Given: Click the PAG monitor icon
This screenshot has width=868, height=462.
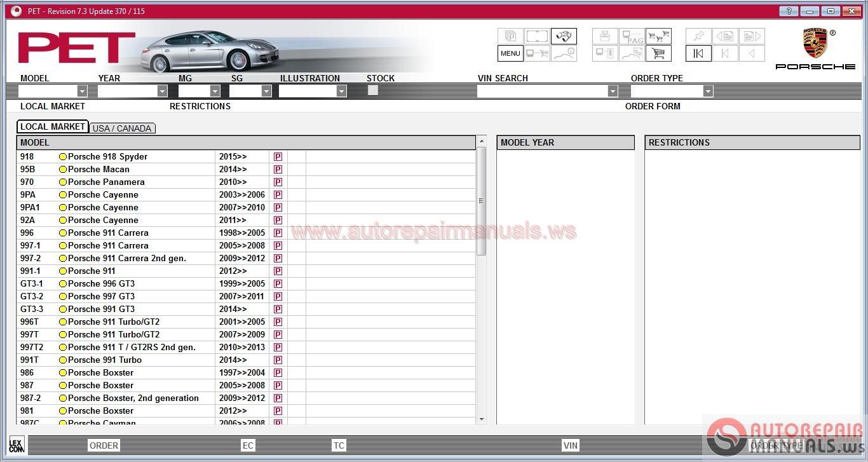Looking at the screenshot, I should [632, 36].
